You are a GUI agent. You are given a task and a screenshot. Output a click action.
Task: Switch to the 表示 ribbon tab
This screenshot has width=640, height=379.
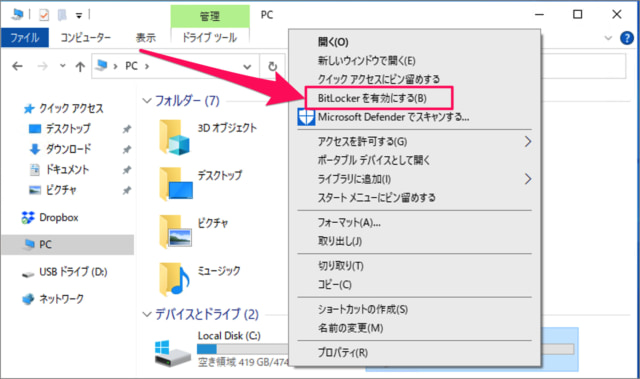point(145,38)
